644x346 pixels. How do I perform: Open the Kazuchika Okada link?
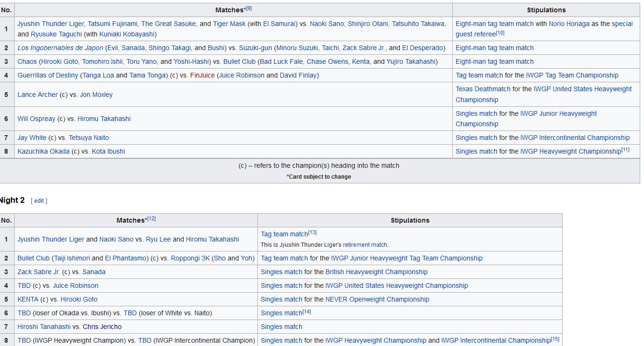coord(44,151)
